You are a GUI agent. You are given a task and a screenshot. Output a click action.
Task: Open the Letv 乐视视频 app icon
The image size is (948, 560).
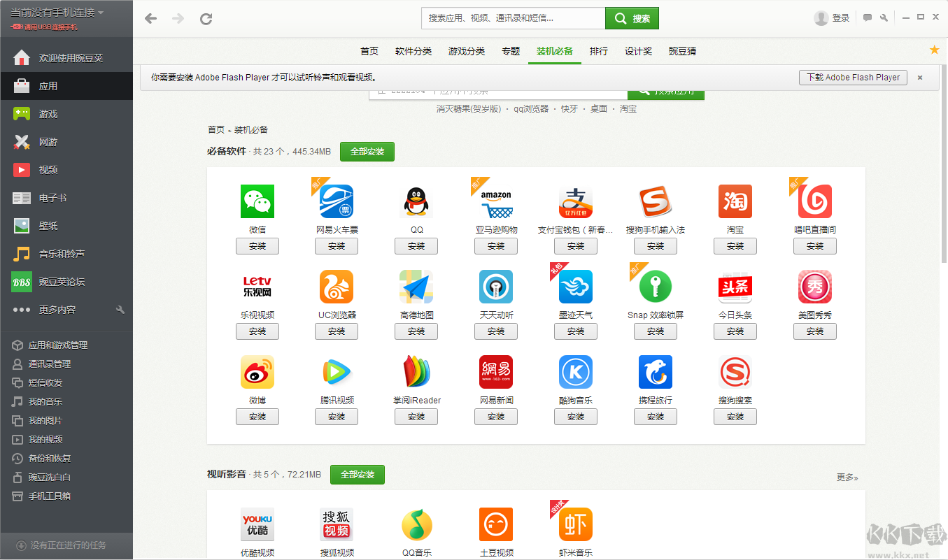click(x=257, y=287)
